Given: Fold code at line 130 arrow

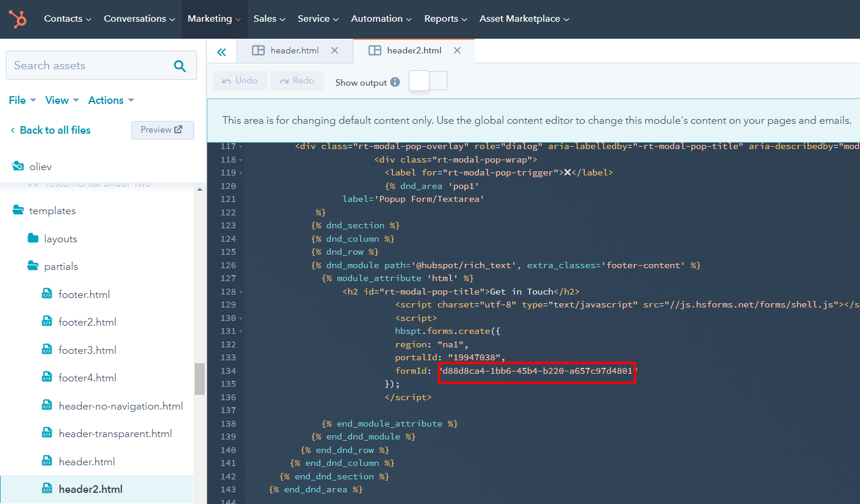Looking at the screenshot, I should (241, 318).
